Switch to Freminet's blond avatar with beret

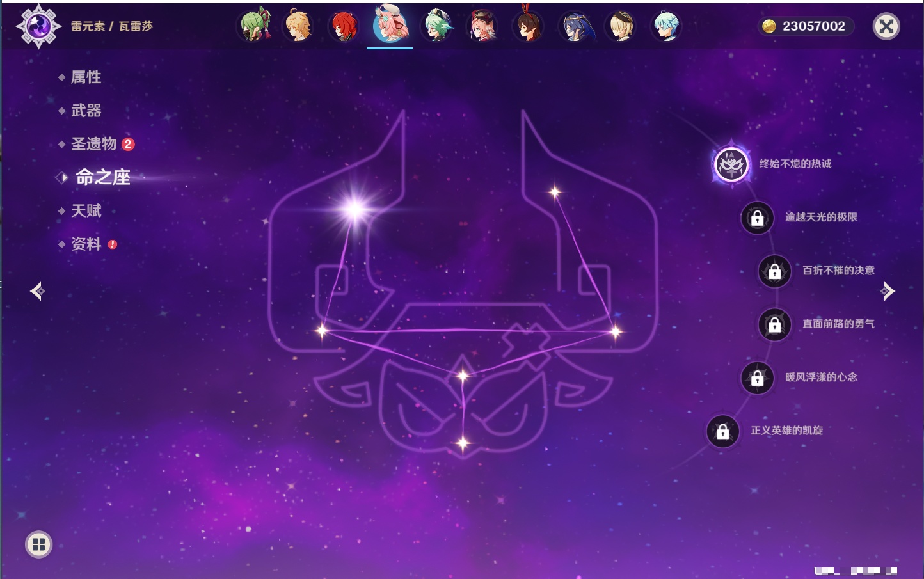tap(620, 26)
